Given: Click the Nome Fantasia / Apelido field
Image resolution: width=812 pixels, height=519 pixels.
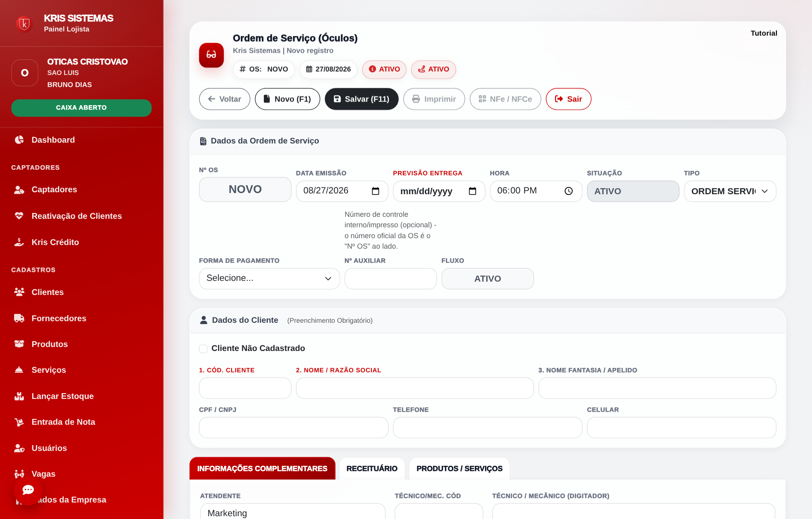Looking at the screenshot, I should pos(657,388).
